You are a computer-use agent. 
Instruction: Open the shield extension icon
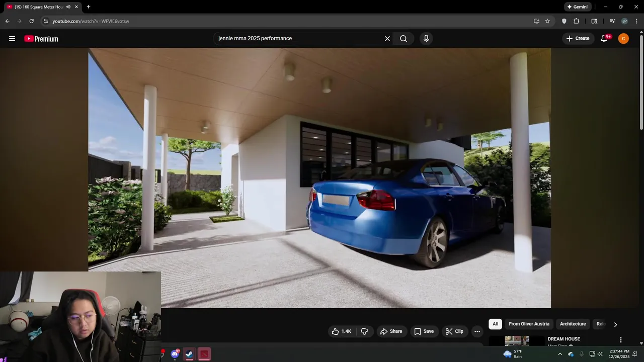tap(564, 21)
